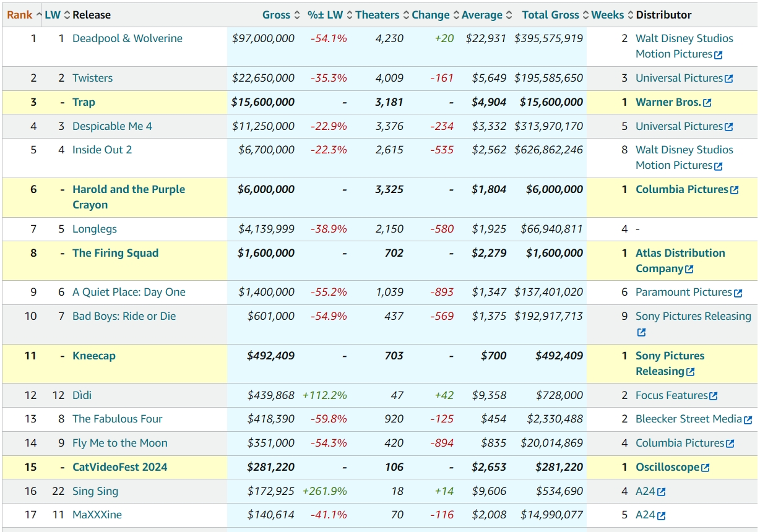Open the external link icon beside Warner Bros.
The width and height of the screenshot is (760, 532).
(x=707, y=103)
